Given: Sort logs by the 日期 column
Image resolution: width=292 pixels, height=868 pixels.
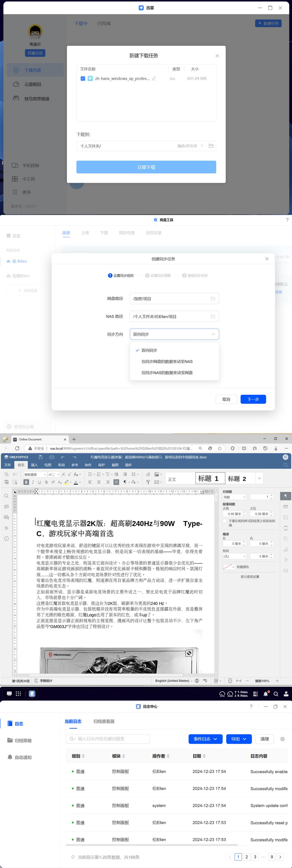Looking at the screenshot, I should coord(199,756).
